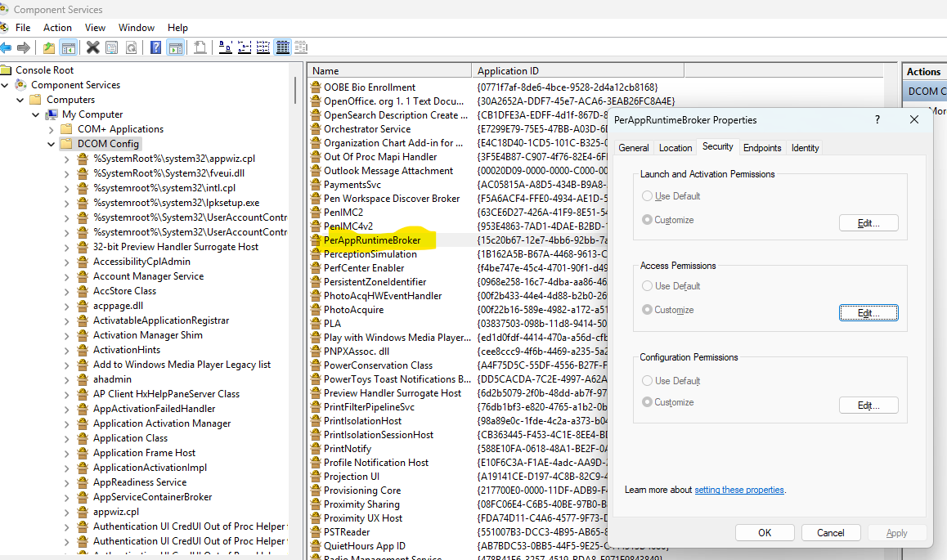Open the 'setting these properties' link
947x560 pixels.
739,490
